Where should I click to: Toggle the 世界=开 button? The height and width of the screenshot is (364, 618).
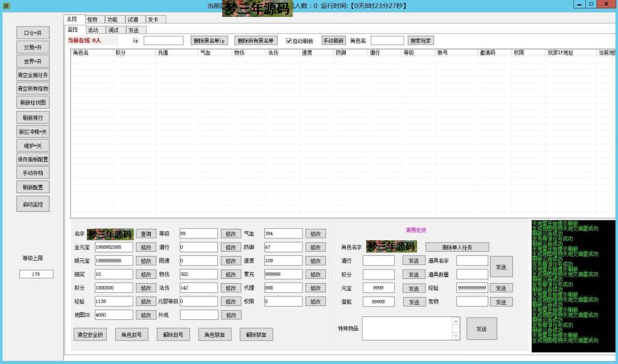(33, 61)
